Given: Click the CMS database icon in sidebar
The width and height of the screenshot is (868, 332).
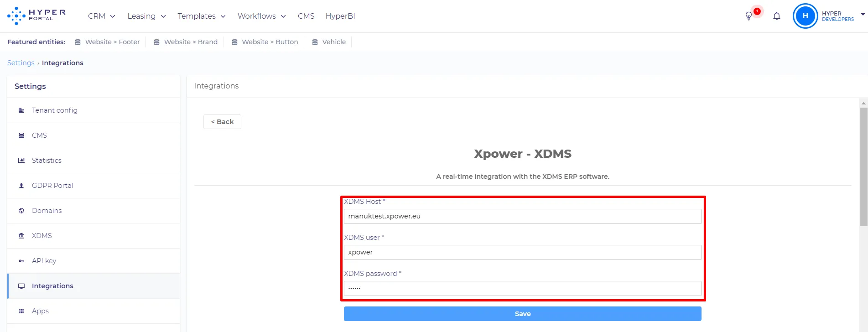Looking at the screenshot, I should coord(21,135).
